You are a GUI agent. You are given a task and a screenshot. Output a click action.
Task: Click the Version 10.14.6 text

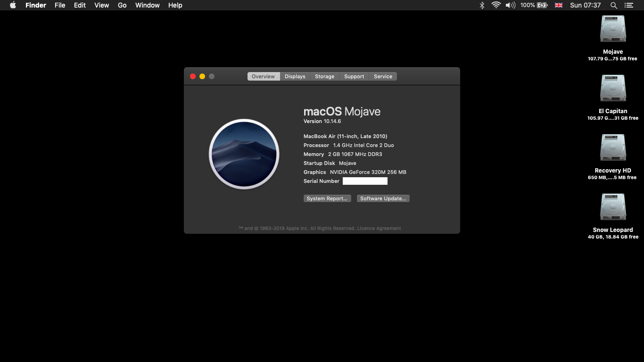(x=322, y=121)
